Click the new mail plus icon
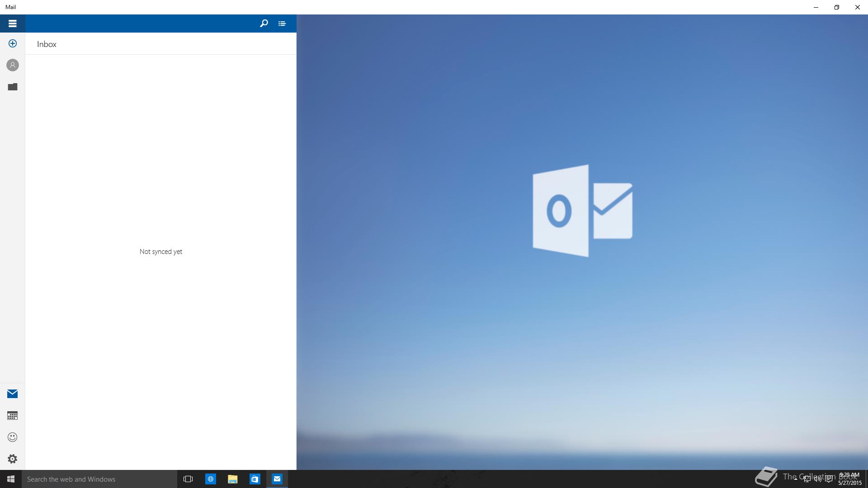868x488 pixels. point(12,43)
